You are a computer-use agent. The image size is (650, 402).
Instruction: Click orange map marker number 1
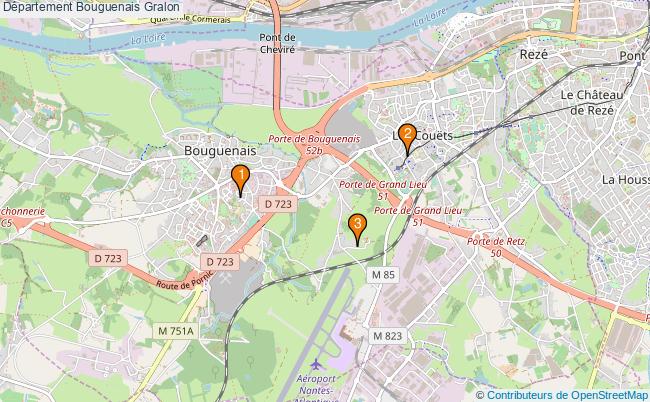point(240,180)
